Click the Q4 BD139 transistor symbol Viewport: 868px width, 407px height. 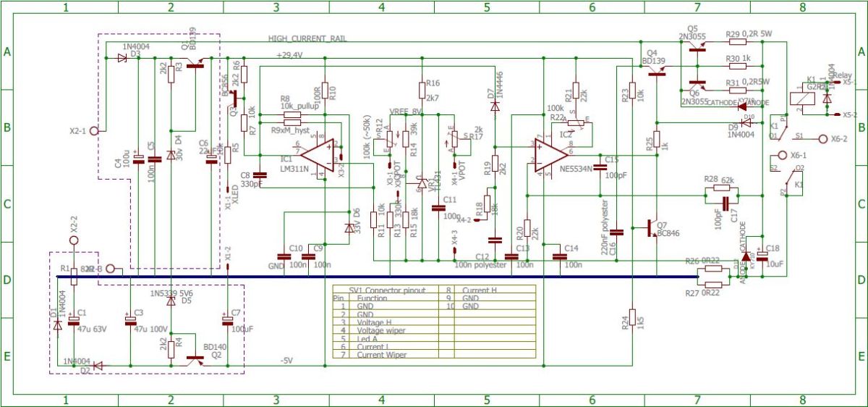(x=655, y=70)
